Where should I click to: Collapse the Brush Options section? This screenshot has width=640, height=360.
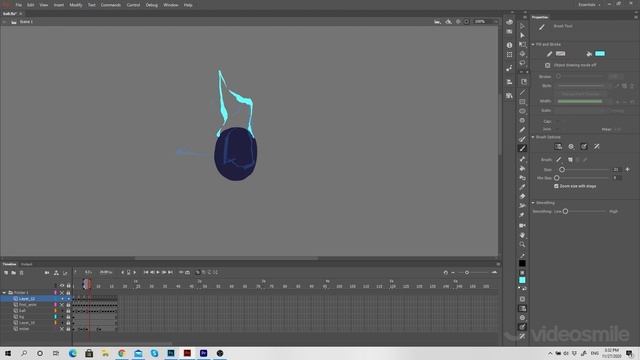click(x=533, y=137)
